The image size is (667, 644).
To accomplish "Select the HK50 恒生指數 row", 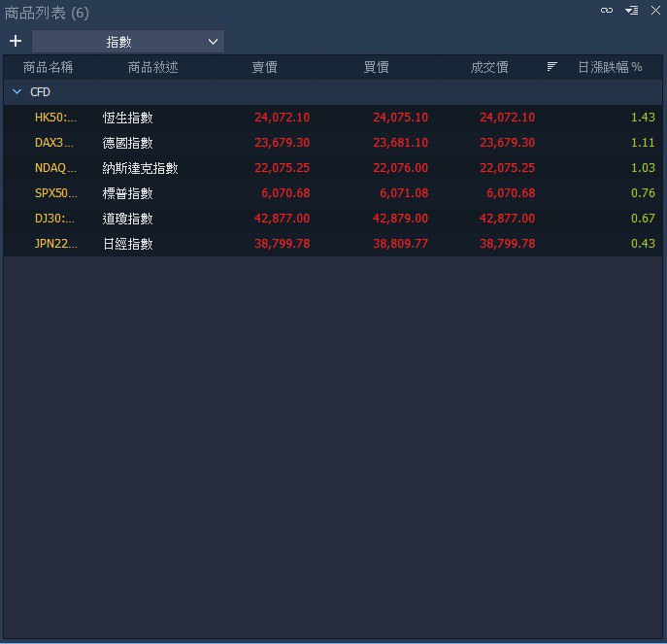I will click(x=128, y=118).
